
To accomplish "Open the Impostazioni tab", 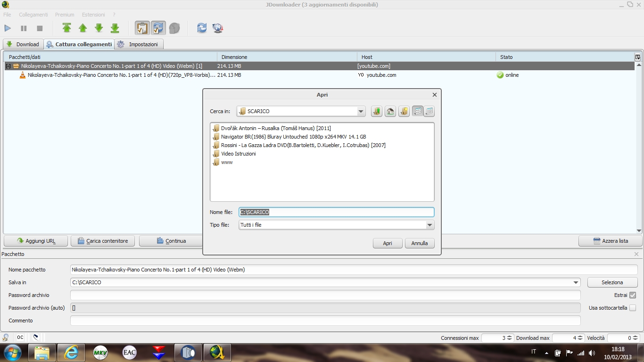I will pyautogui.click(x=139, y=44).
